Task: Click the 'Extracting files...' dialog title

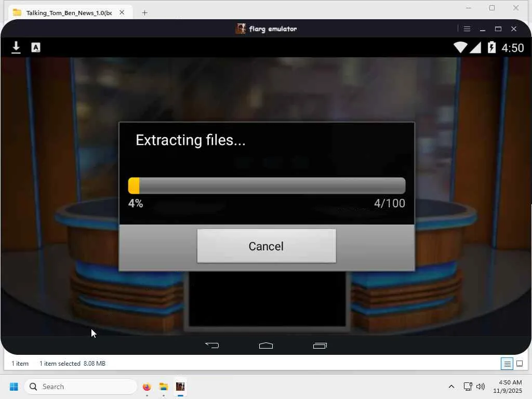Action: click(x=190, y=140)
